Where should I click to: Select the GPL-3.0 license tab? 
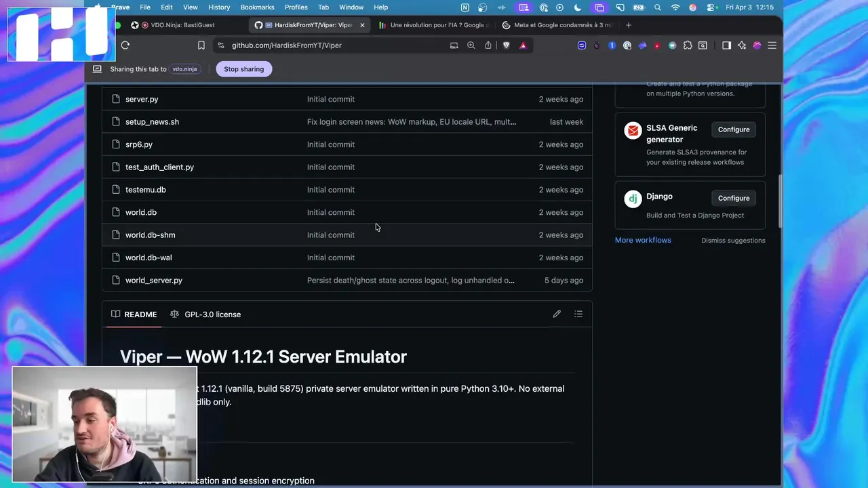[205, 314]
